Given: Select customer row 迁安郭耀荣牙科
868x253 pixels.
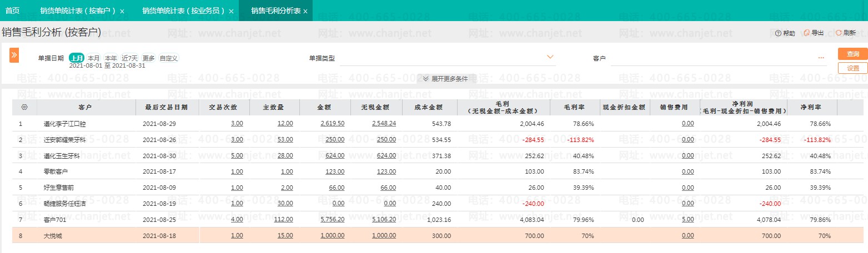Looking at the screenshot, I should 438,139.
